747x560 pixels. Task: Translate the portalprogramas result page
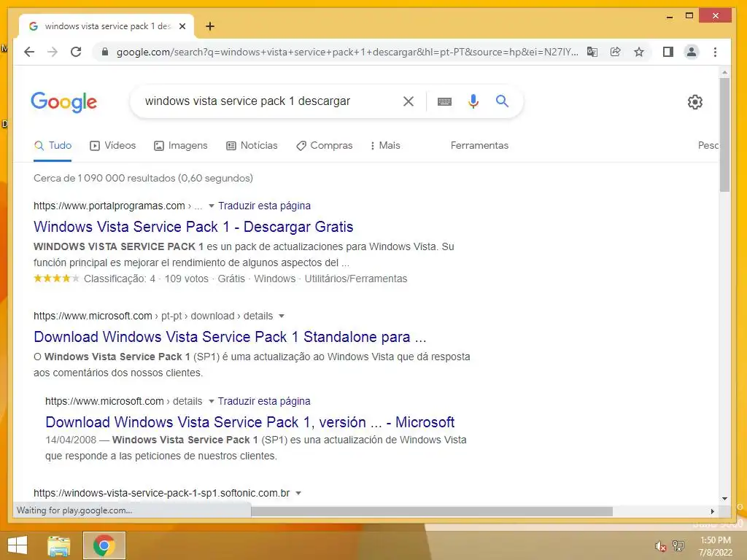[x=264, y=206]
